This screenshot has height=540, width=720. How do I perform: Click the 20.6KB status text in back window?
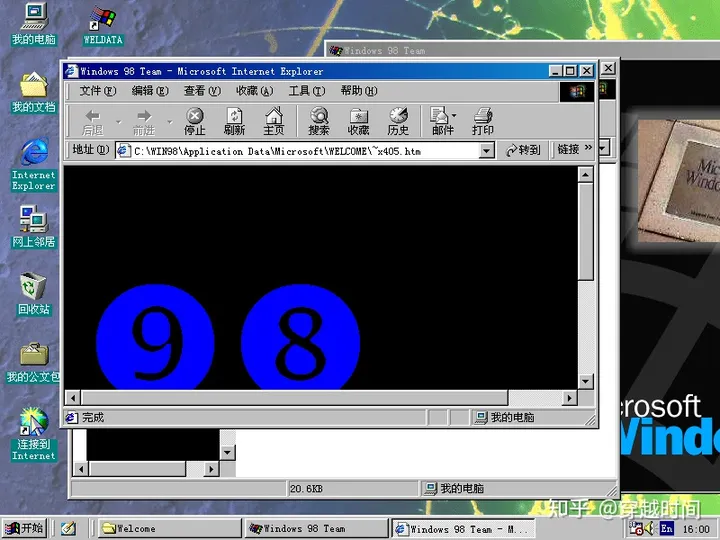306,489
